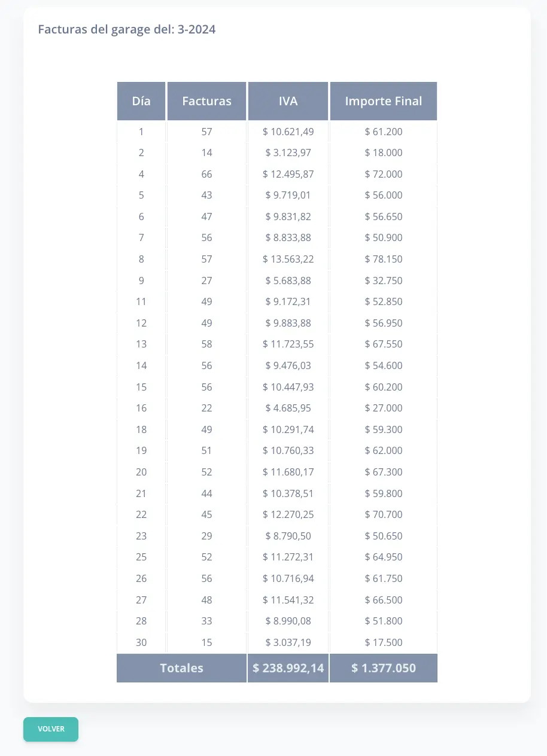Click IVA value $ 4.685,95 for day 16
Screen dimensions: 547x756
click(x=288, y=408)
